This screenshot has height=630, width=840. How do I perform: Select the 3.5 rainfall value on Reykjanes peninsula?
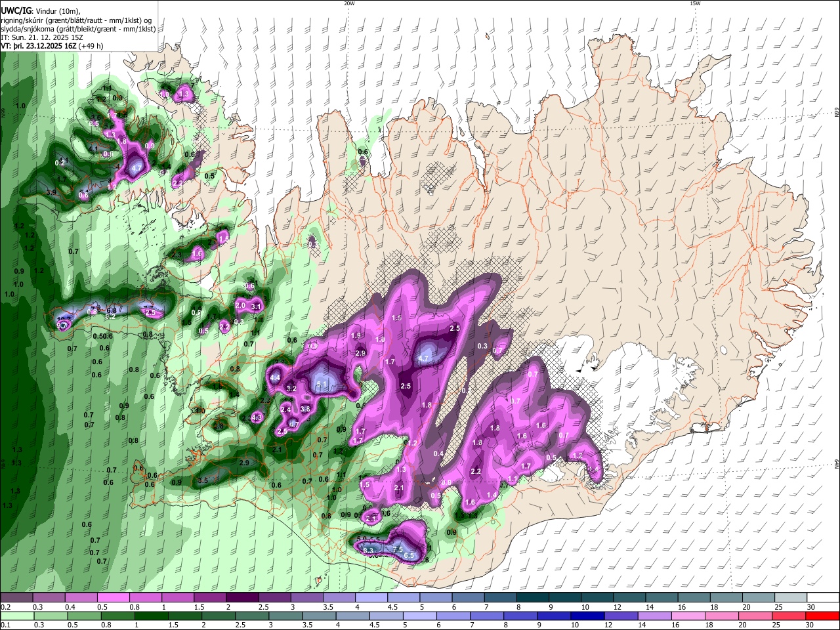click(x=203, y=480)
